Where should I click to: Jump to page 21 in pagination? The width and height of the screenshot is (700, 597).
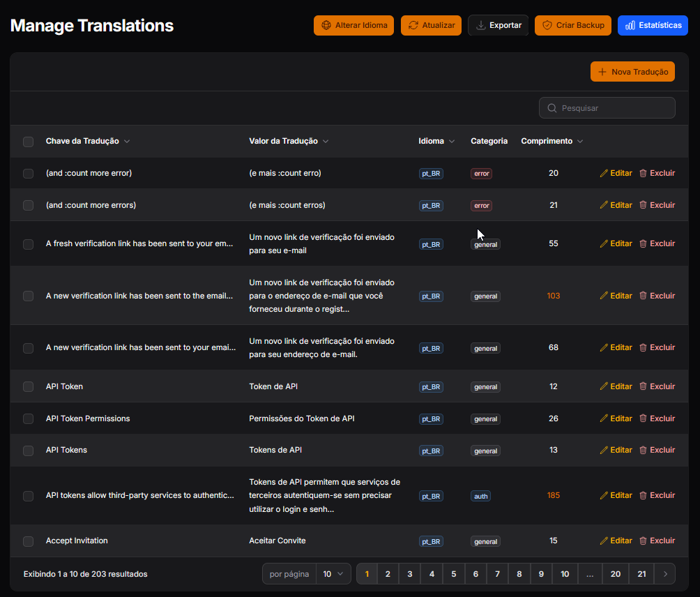click(641, 573)
